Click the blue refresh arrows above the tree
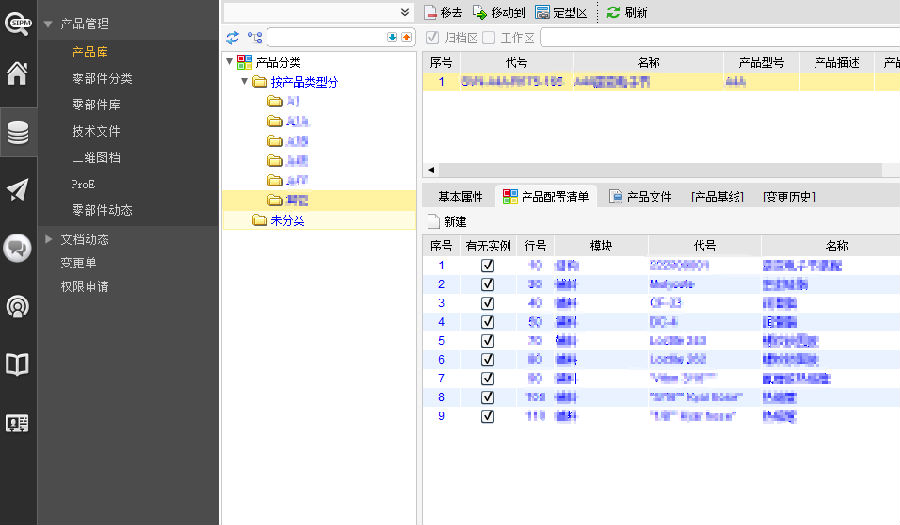Viewport: 900px width, 525px height. (233, 38)
